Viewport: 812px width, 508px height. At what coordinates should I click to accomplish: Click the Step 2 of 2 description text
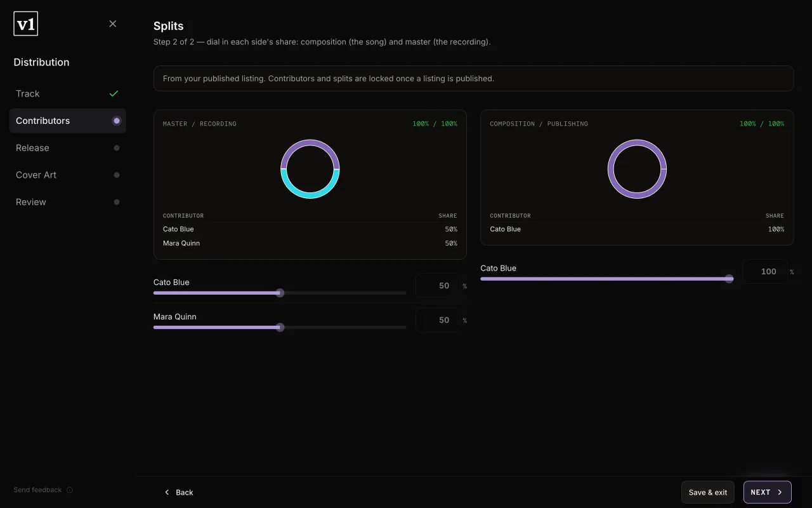322,42
